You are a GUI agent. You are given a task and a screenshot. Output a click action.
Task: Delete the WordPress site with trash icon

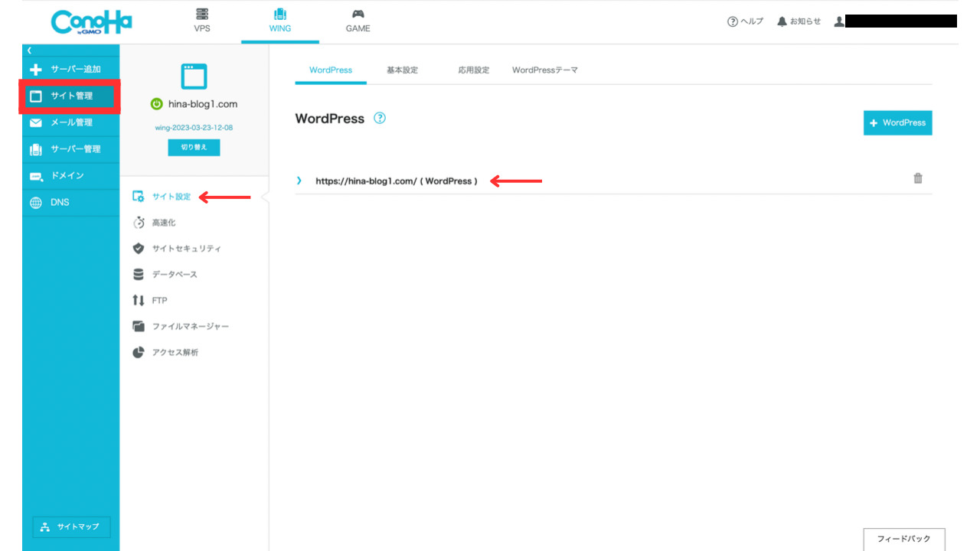click(x=918, y=178)
